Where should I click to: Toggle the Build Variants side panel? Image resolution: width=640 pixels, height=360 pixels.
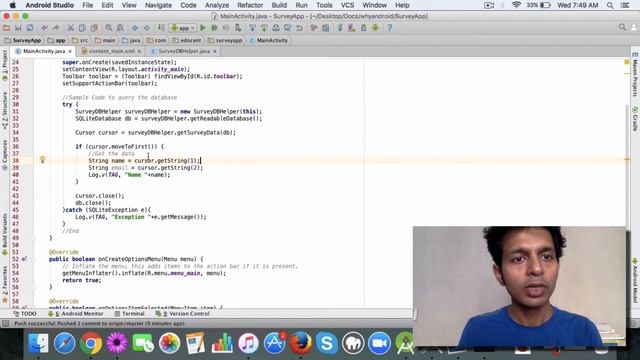click(x=5, y=234)
